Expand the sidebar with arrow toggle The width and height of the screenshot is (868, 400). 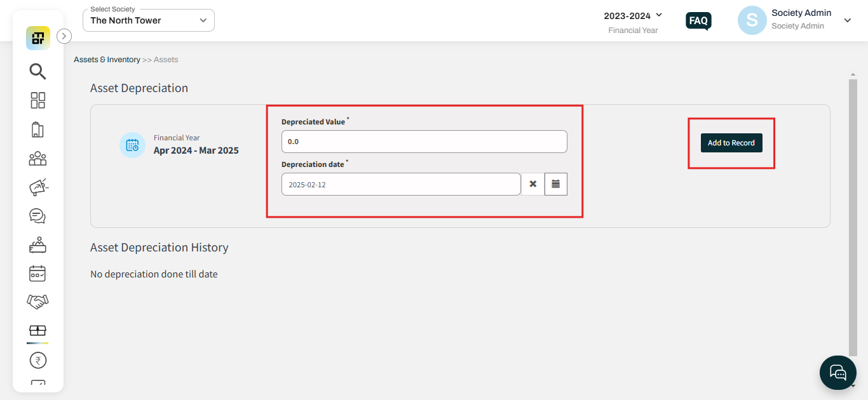click(64, 36)
